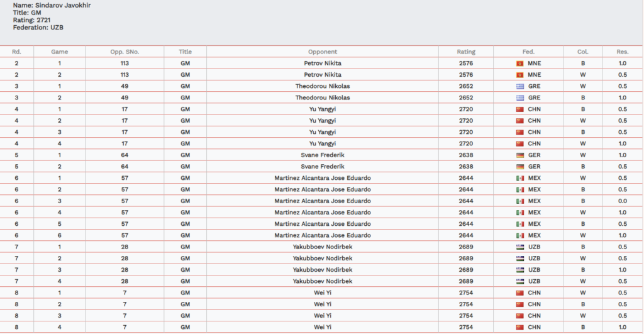Screen dimensions: 644x334
Task: Click Greece flag in Round 3 Game 2 row
Action: click(x=519, y=98)
